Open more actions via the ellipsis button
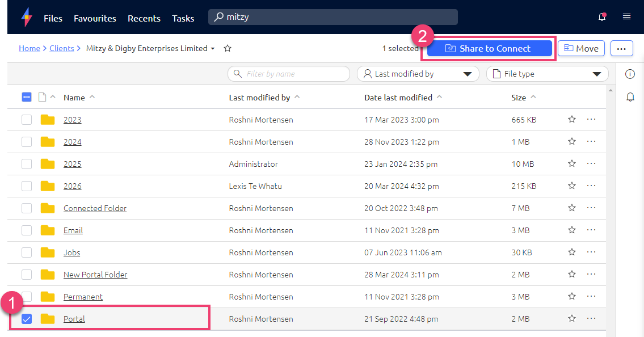644x337 pixels. click(x=621, y=48)
